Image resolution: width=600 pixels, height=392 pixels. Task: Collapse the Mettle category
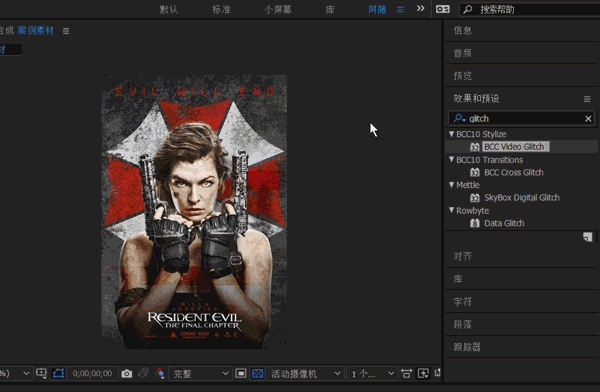click(452, 185)
